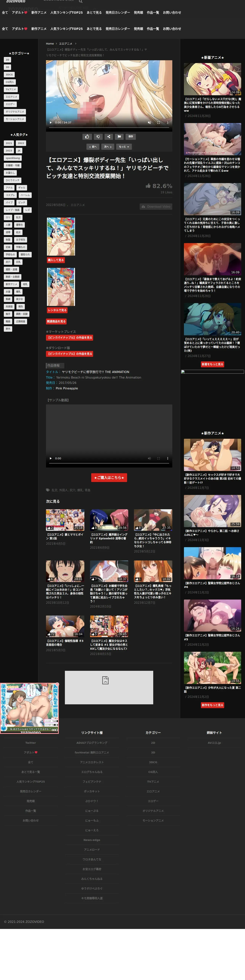The height and width of the screenshot is (980, 245).
Task: Open ADULTブログランキング footer link
Action: click(x=92, y=743)
